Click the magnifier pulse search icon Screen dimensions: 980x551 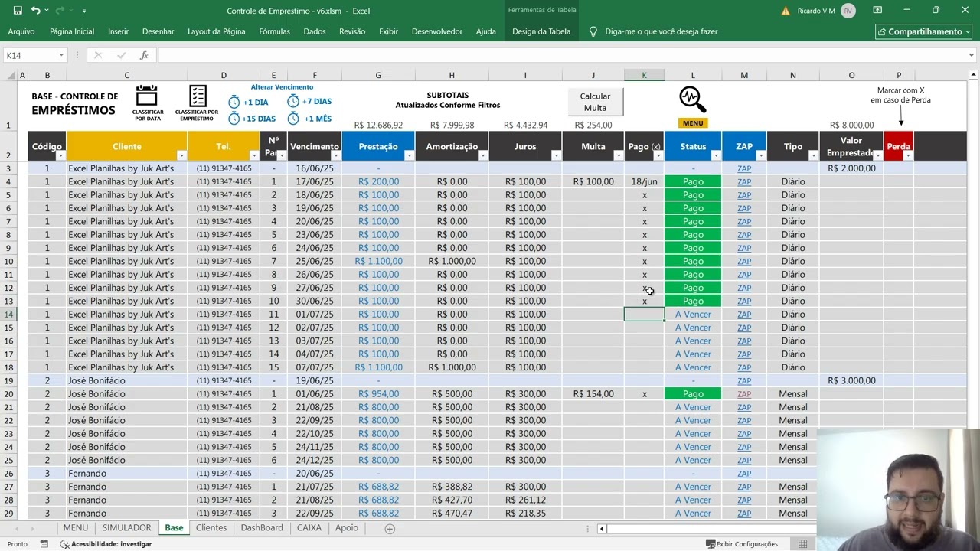pyautogui.click(x=692, y=99)
